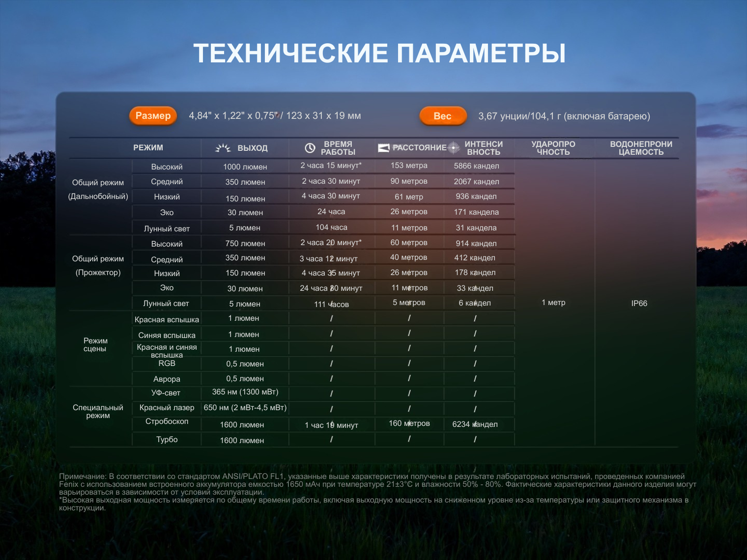Viewport: 747px width, 560px height.
Task: Select the 1000 люмен output cell
Action: click(245, 167)
